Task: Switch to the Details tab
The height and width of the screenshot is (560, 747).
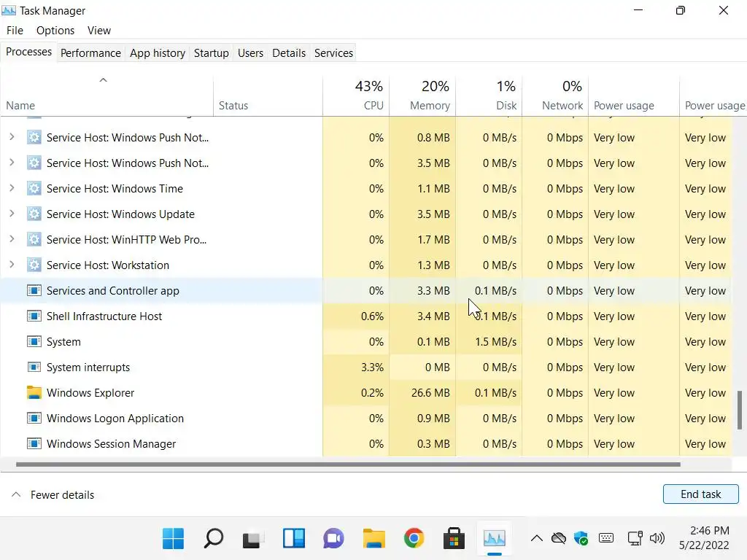Action: (x=289, y=52)
